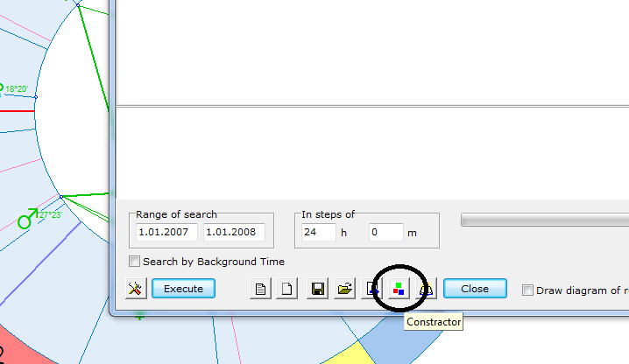Click the range start date 1.01.2007 field
This screenshot has height=364, width=629.
(166, 233)
